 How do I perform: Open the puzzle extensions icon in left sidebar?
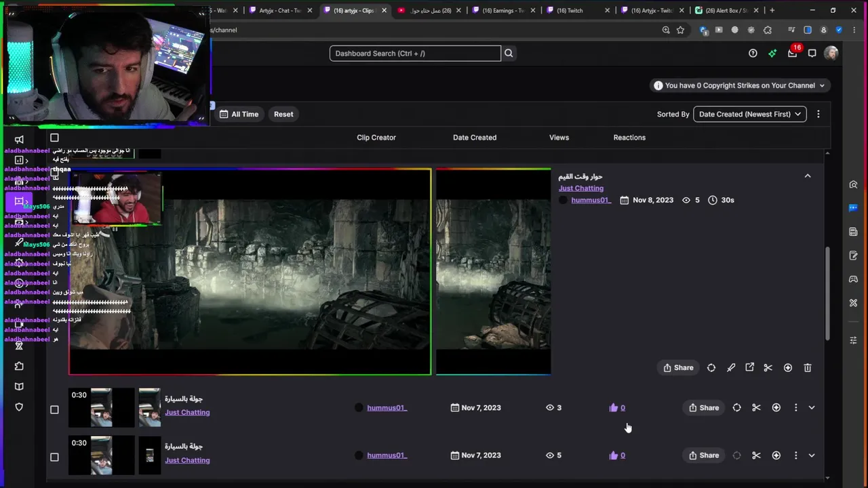click(x=19, y=366)
